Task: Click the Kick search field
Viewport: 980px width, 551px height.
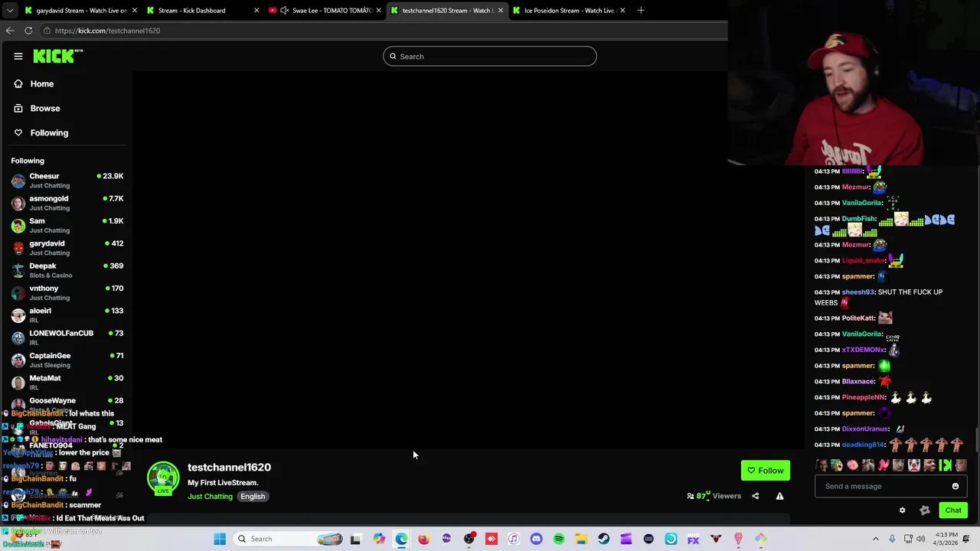Action: (x=490, y=56)
